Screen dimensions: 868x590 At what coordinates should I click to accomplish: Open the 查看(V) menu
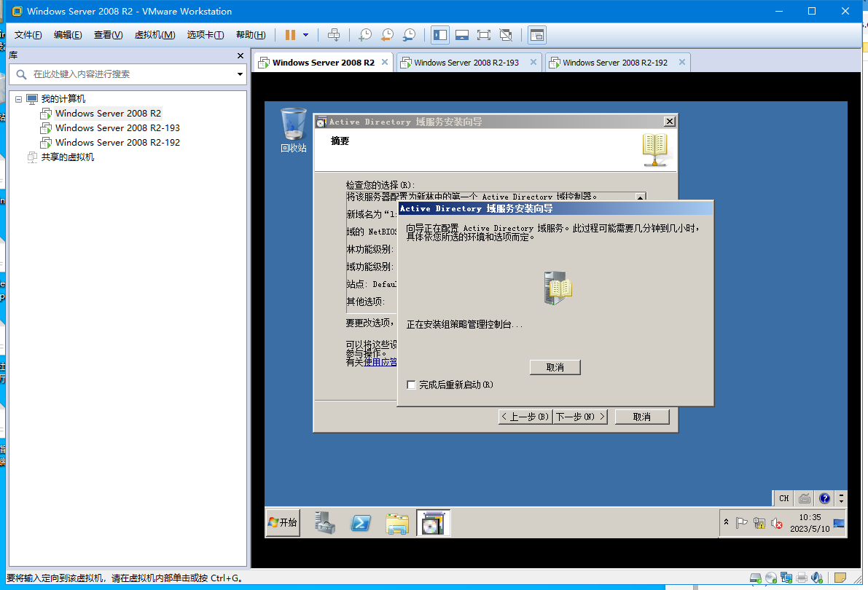point(108,35)
